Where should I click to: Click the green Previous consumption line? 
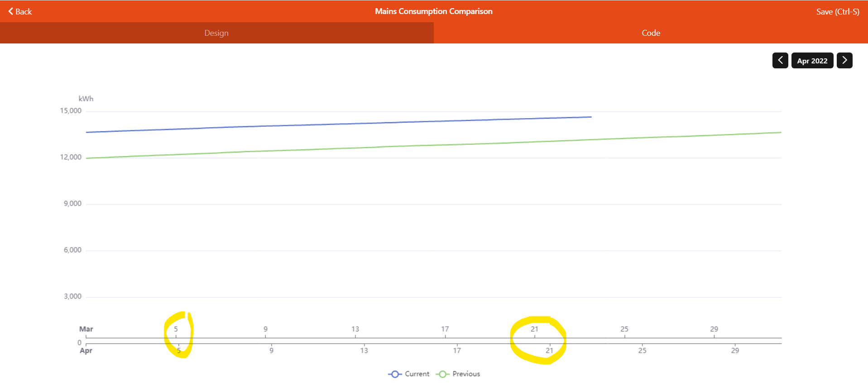pos(434,145)
